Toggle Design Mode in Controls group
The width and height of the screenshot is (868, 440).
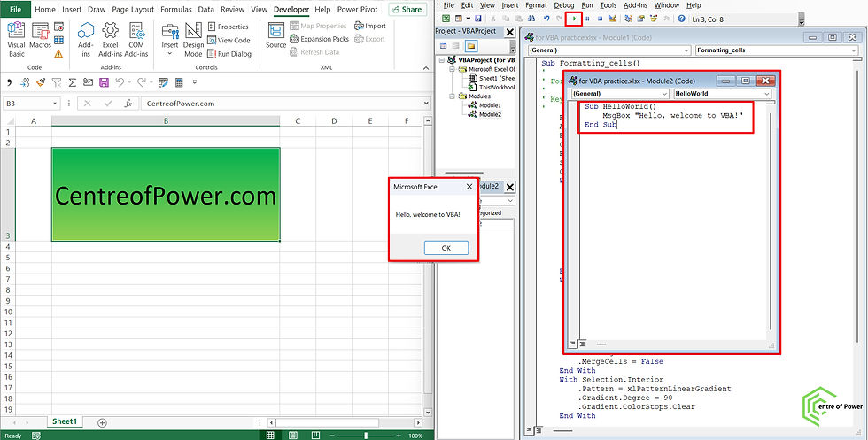pos(193,40)
